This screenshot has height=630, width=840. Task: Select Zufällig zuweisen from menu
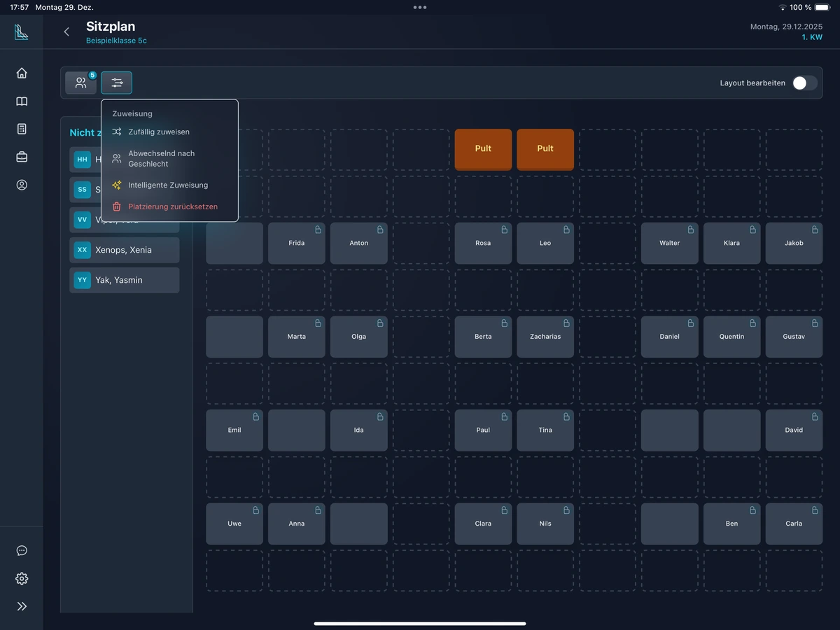[158, 132]
